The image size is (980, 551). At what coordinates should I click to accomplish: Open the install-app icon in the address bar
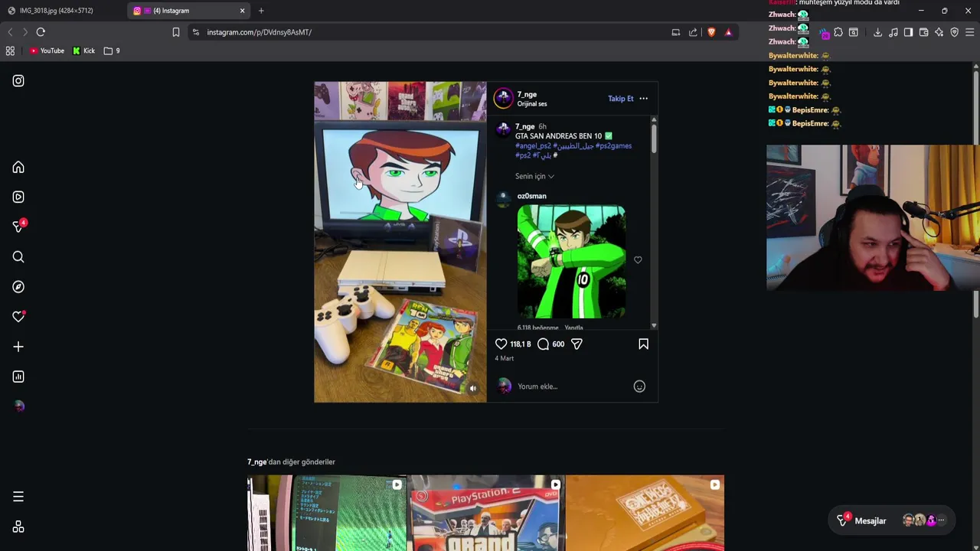tap(675, 32)
